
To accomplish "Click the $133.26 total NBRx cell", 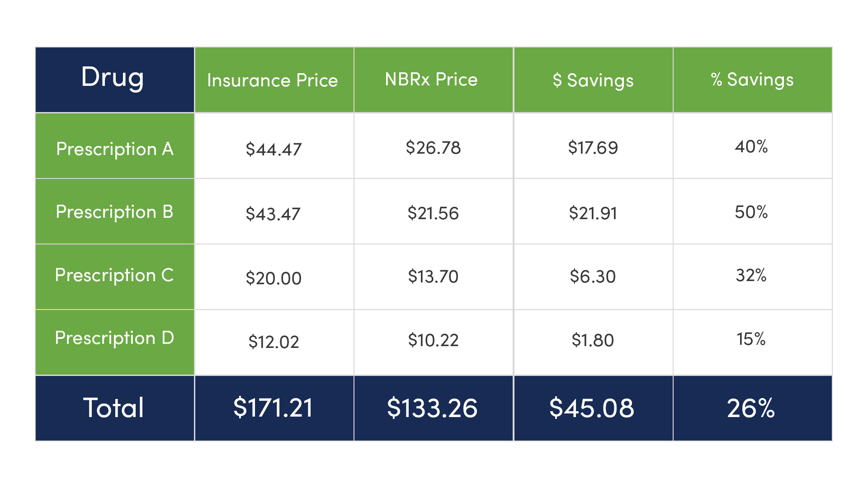I will point(432,408).
